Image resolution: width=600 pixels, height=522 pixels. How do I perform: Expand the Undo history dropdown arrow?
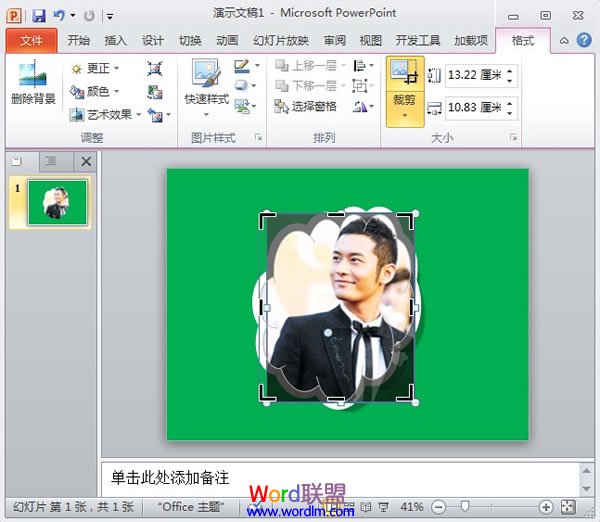click(x=72, y=16)
